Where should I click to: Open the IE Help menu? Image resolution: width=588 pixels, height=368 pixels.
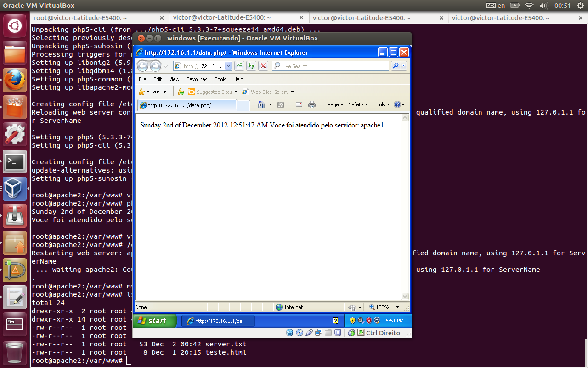238,79
